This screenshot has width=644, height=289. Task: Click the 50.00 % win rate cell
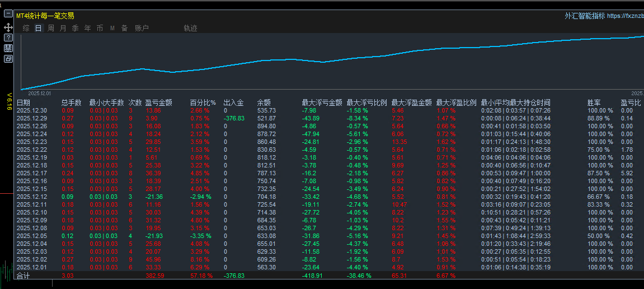point(599,236)
